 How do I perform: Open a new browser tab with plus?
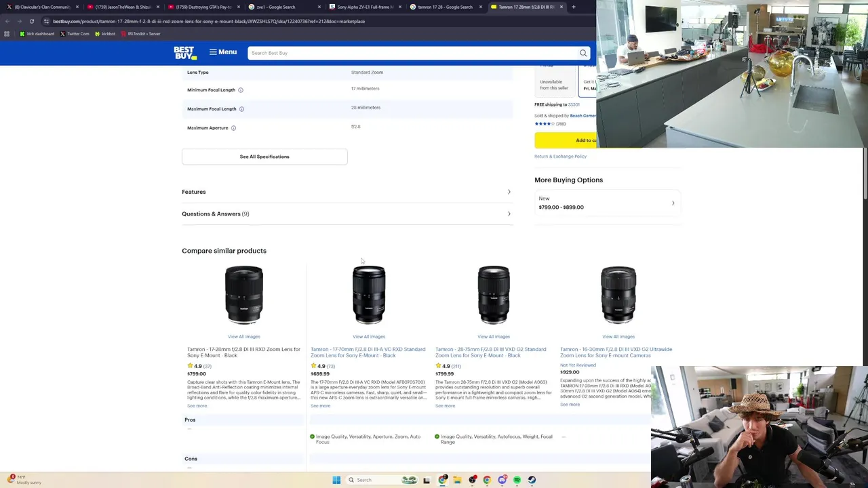[x=574, y=7]
